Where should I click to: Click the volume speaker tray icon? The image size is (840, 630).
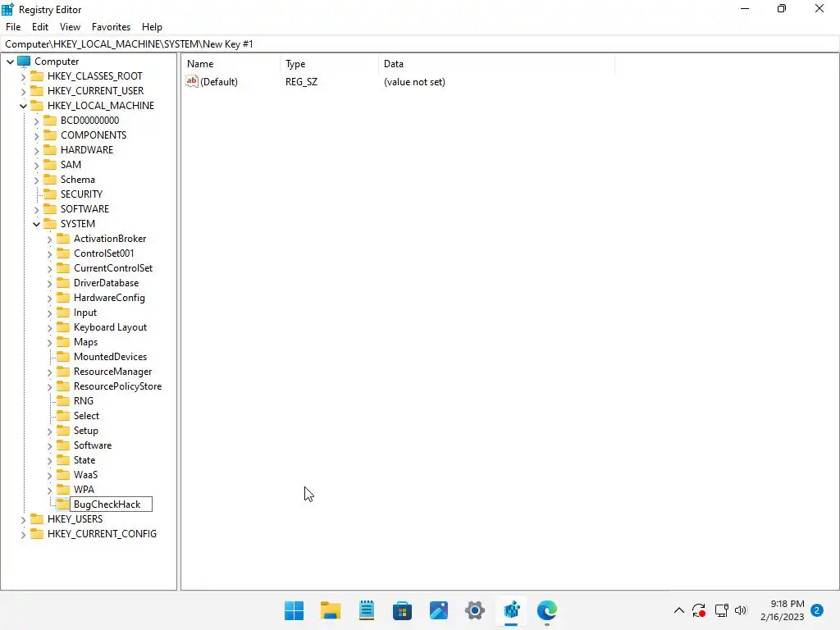741,610
